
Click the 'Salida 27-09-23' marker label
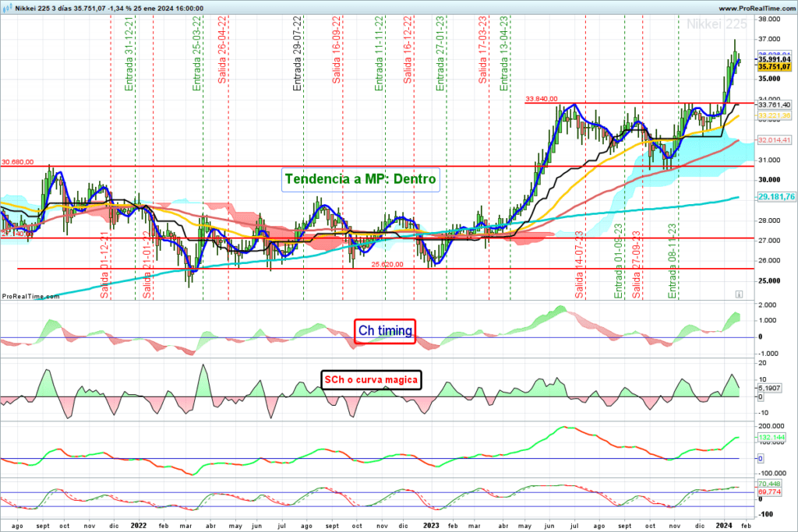pos(636,265)
